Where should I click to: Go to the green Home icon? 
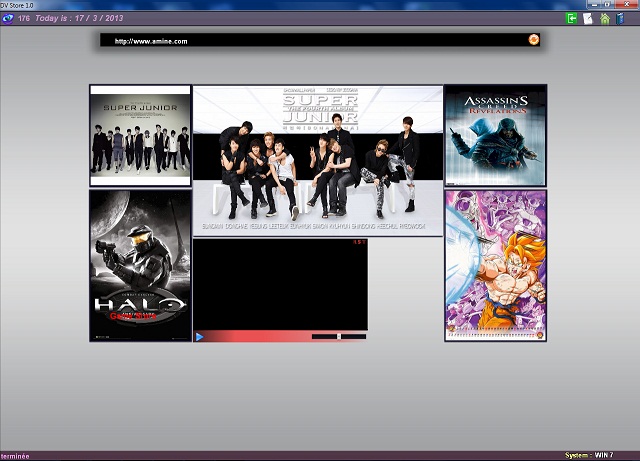point(604,18)
